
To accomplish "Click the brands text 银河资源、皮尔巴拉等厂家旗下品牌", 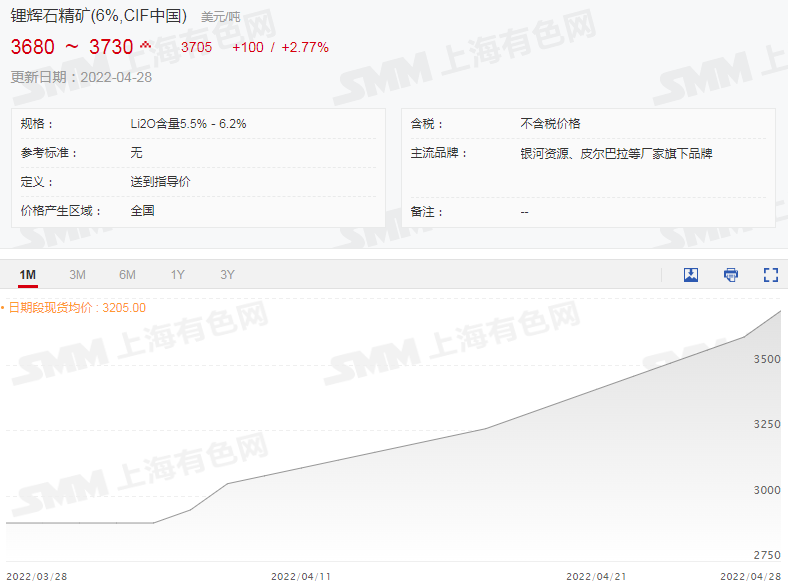I will tap(617, 153).
